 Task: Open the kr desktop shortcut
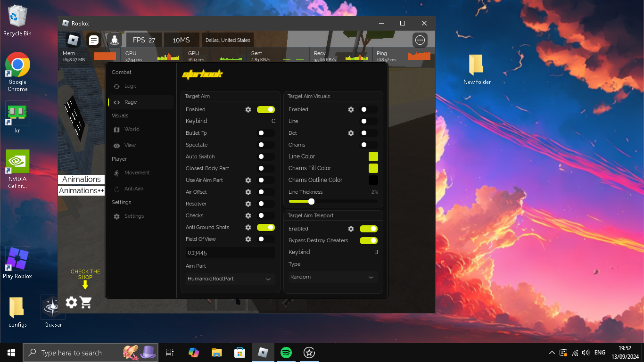pos(17,117)
